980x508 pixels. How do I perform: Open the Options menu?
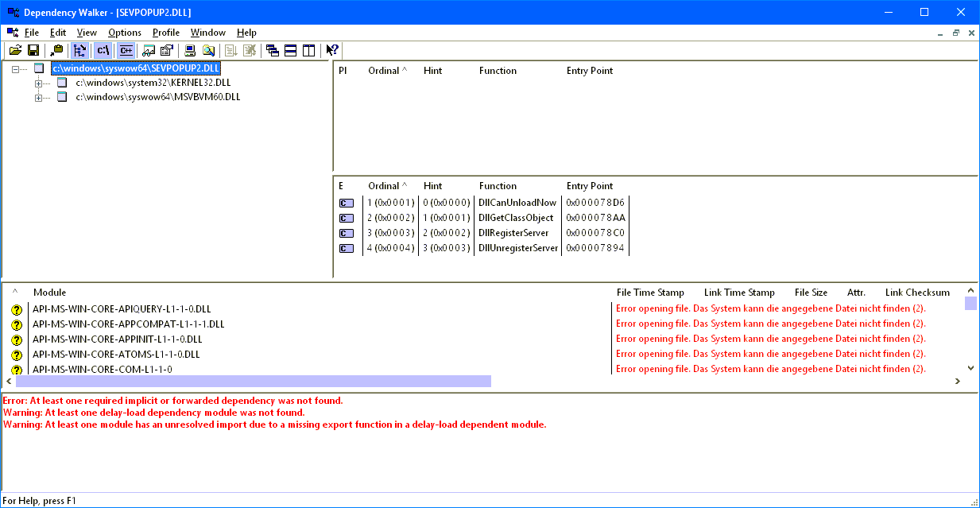(x=125, y=33)
